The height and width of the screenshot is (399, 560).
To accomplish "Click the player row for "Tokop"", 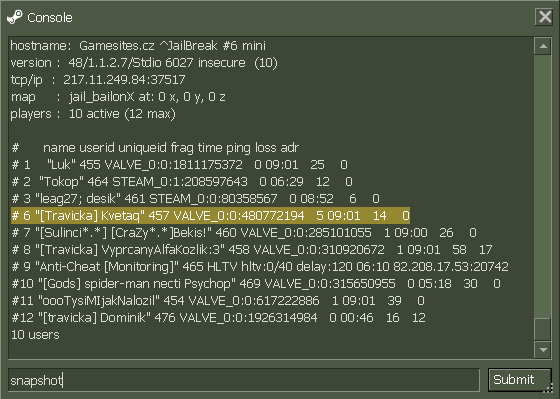I will pos(182,182).
